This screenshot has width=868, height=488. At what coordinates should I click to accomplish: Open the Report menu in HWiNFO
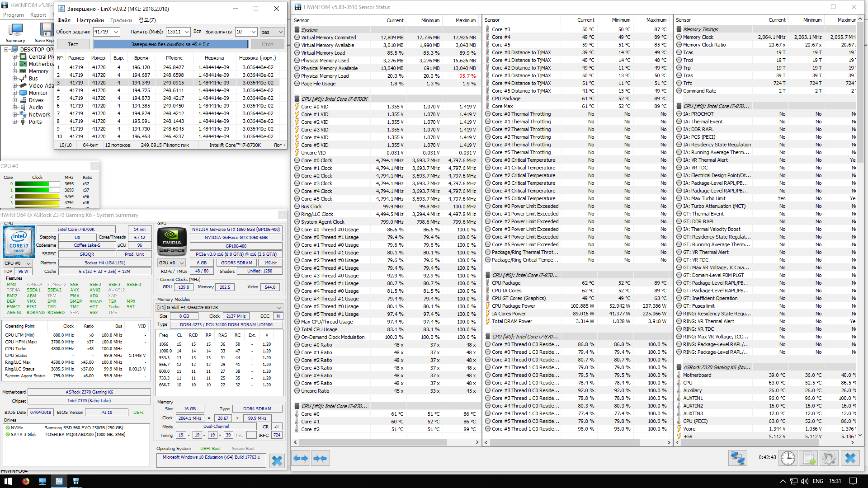[x=38, y=15]
